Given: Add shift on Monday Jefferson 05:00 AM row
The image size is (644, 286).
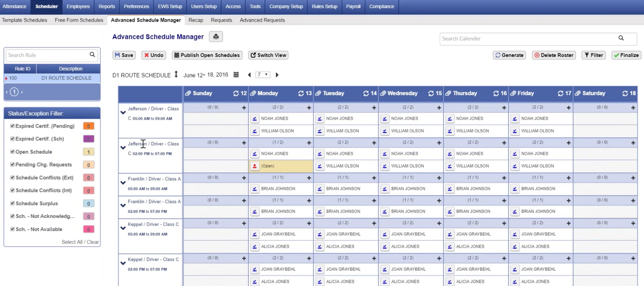Looking at the screenshot, I should [309, 108].
